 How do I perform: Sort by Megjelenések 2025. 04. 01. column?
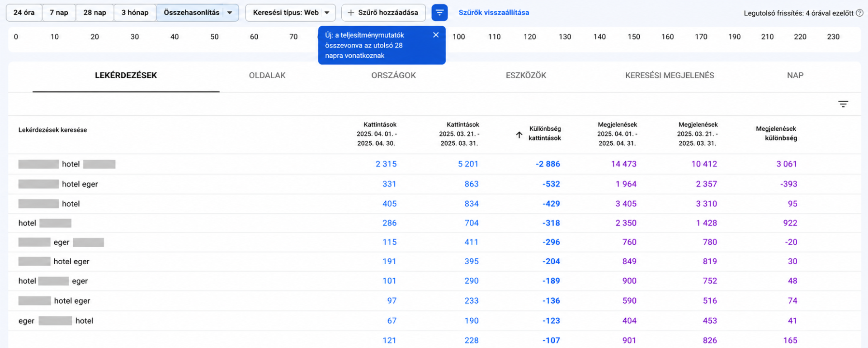point(617,134)
